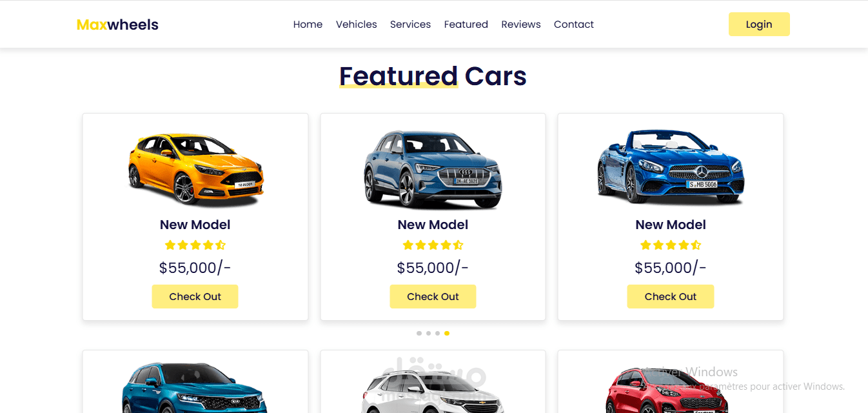The image size is (868, 413).
Task: Click the half star on Audi card
Action: [x=458, y=245]
